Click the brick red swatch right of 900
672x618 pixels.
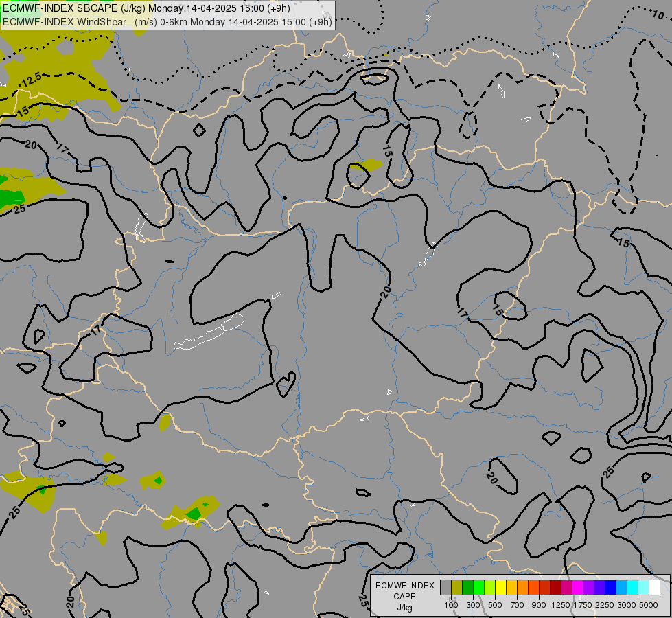pos(545,587)
